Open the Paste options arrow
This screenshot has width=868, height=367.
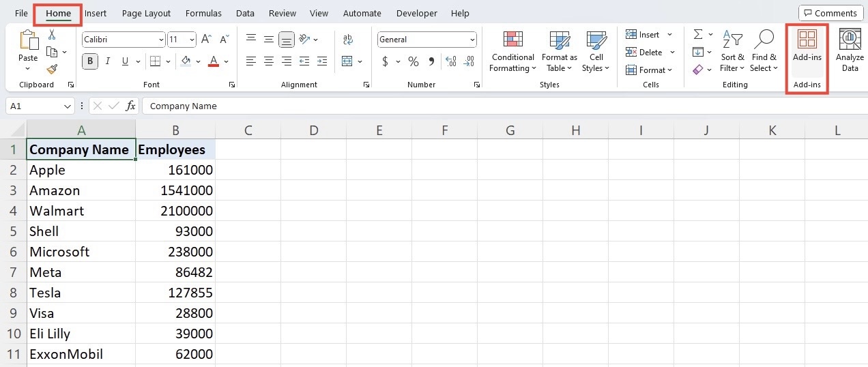tap(28, 68)
